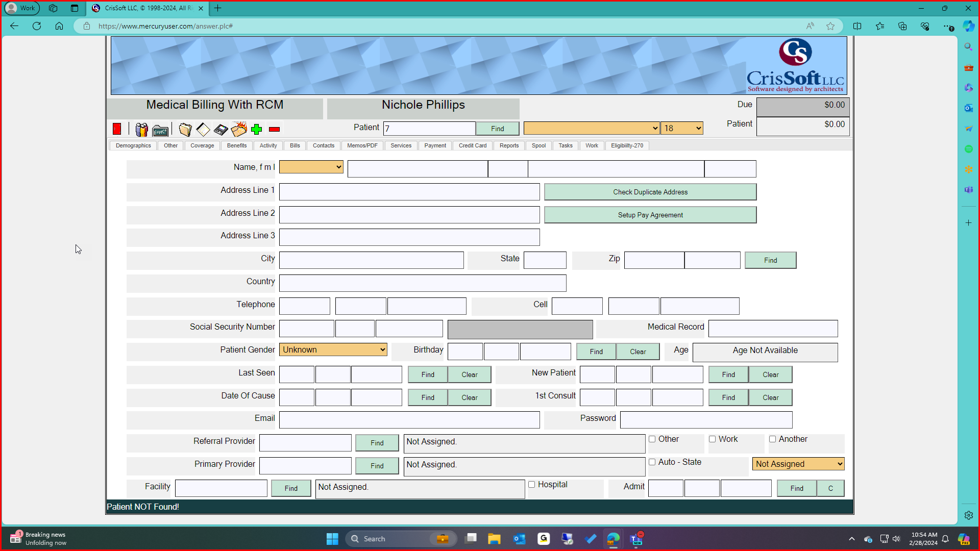980x551 pixels.
Task: Click the red minus remove icon
Action: 274,130
